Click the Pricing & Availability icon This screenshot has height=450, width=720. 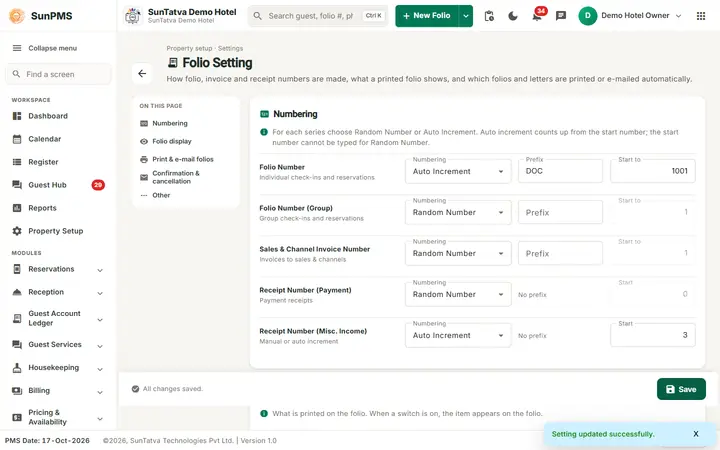[x=17, y=417]
